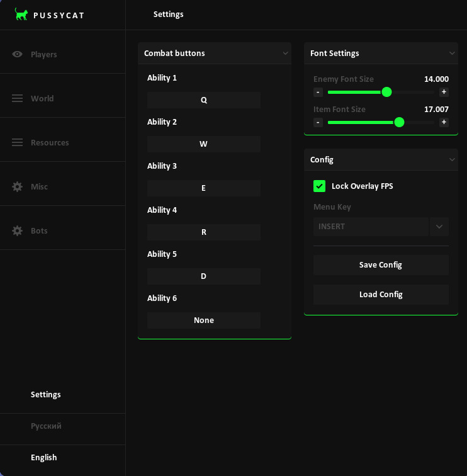Click the gear icon beside Misc
Viewport: 467px width, 476px height.
[x=17, y=186]
